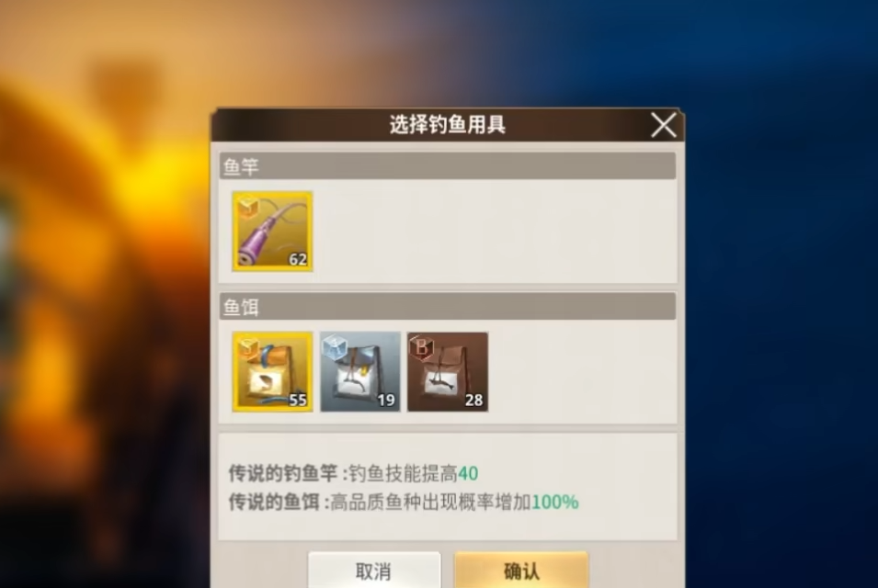Click the gold cube badge on fishing rod
Viewport: 878px width, 588px height.
coord(248,207)
